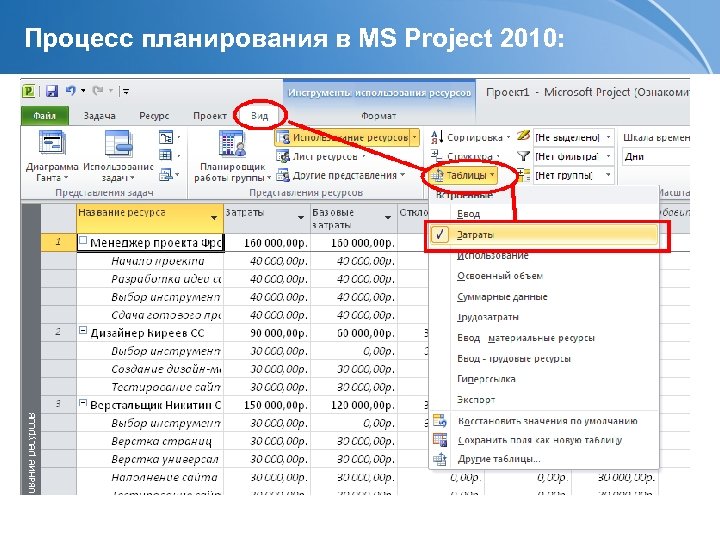The height and width of the screenshot is (540, 720).
Task: Click the filter funnel icon
Action: [523, 156]
